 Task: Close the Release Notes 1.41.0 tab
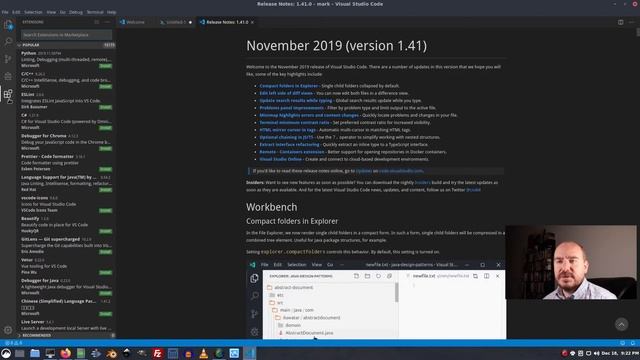pos(252,22)
